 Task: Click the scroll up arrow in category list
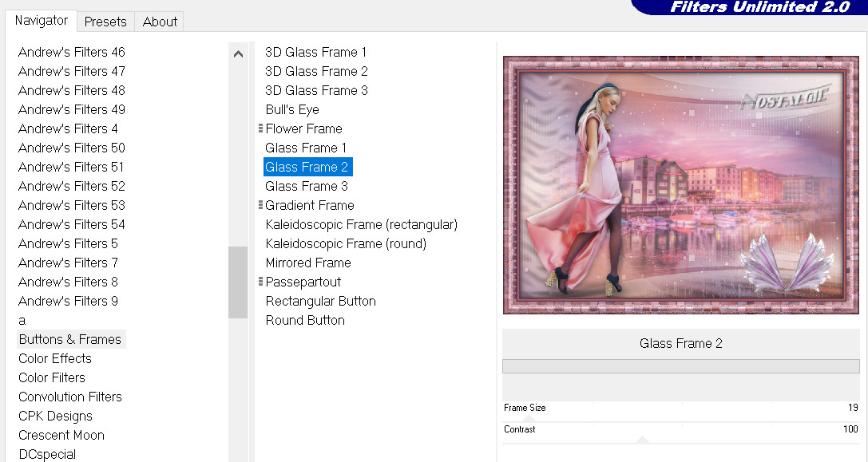[x=238, y=54]
